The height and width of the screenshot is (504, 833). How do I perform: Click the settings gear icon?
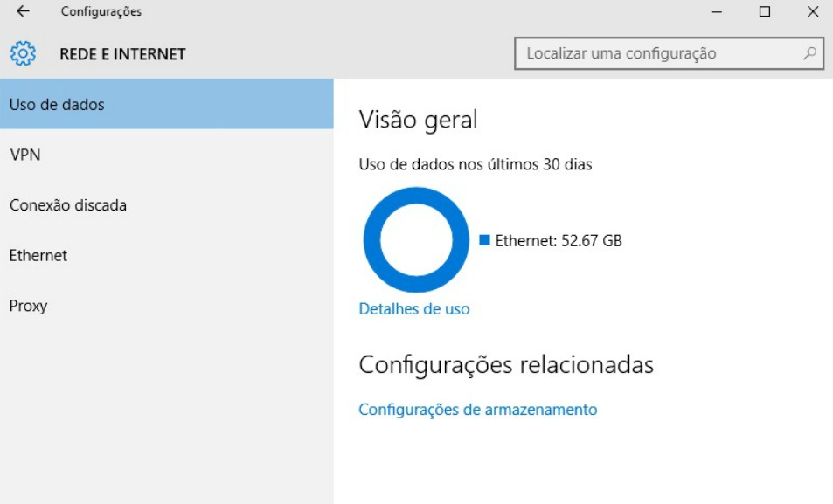click(22, 53)
